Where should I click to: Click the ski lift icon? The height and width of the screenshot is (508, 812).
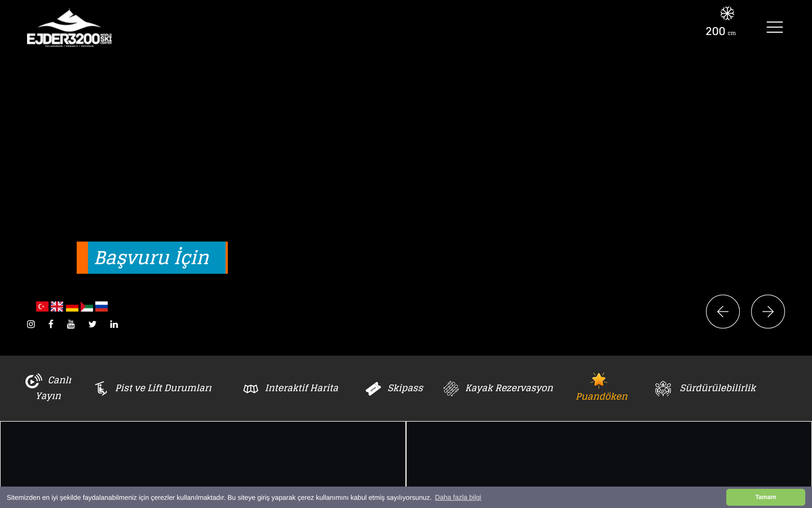[101, 388]
